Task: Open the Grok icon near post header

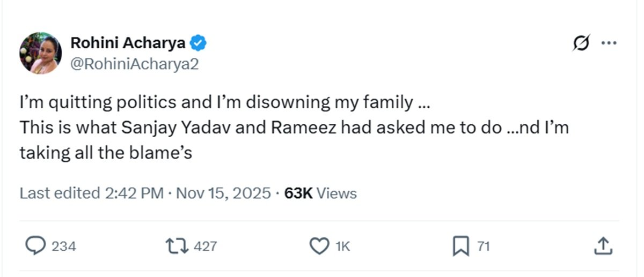Action: [x=581, y=43]
